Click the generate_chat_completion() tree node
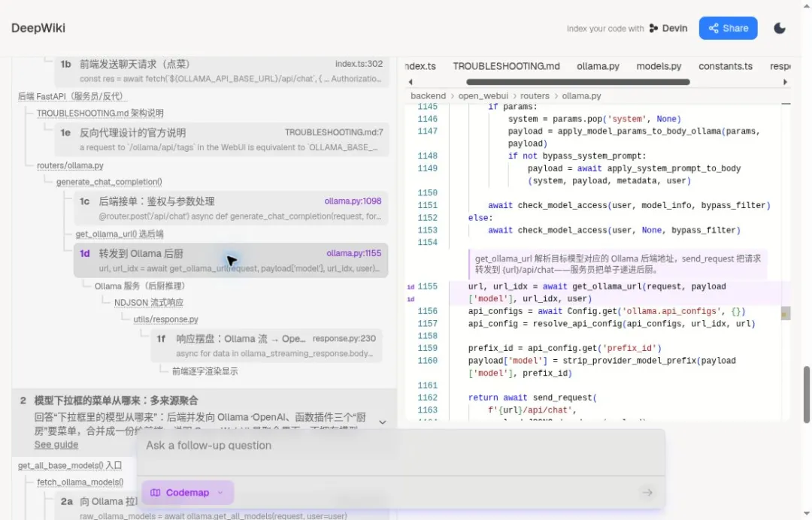812x520 pixels. coord(109,182)
